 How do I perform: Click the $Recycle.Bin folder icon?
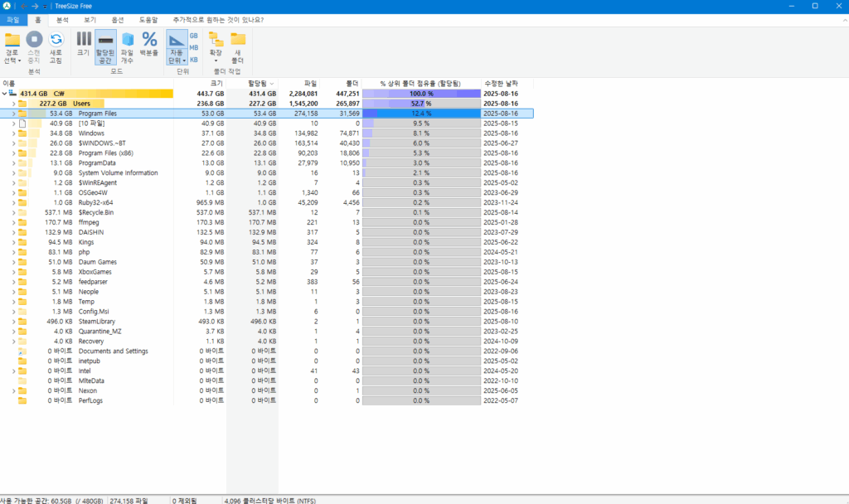(x=22, y=213)
